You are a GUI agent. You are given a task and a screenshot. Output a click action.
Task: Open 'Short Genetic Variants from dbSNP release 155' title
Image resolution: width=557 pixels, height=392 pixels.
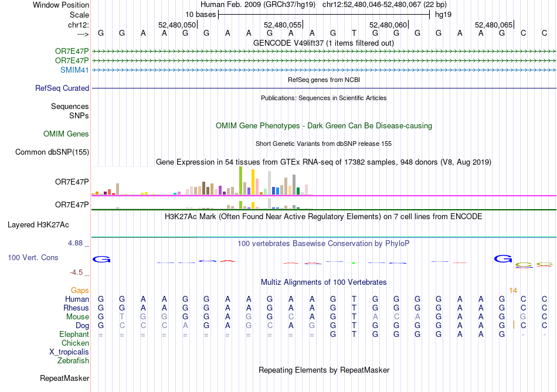324,144
